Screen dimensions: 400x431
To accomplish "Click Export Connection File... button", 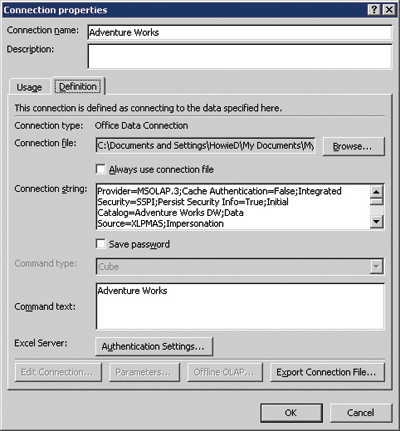I will point(327,372).
